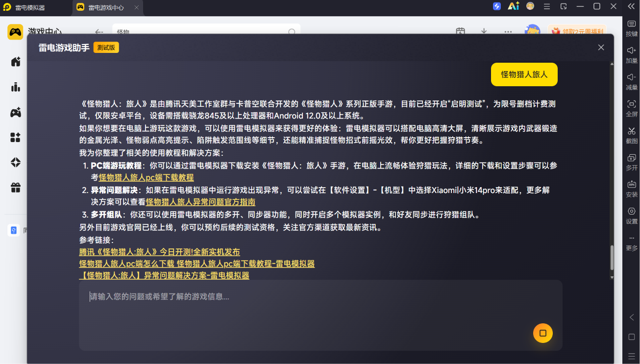Click the blue lightning icon in the title bar
The width and height of the screenshot is (640, 364).
tap(497, 6)
